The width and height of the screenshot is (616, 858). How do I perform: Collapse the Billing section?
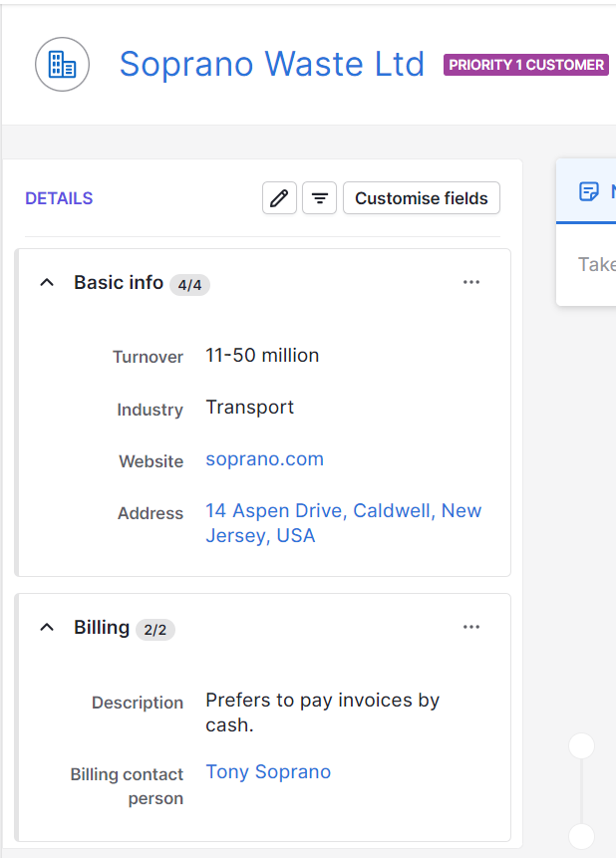click(x=46, y=627)
